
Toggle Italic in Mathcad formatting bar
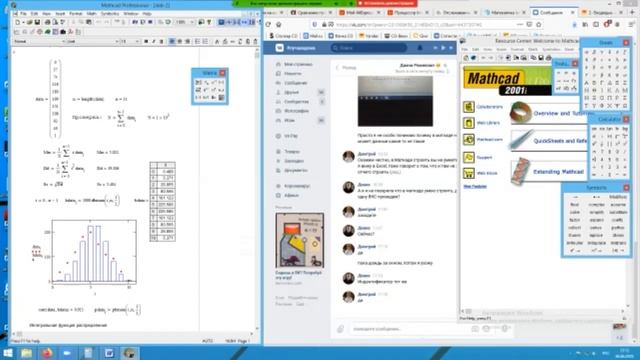click(154, 41)
